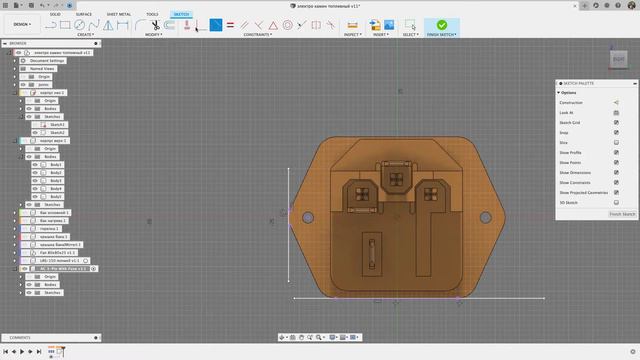The width and height of the screenshot is (640, 360).
Task: Apply the Equal constraint
Action: coord(230,25)
